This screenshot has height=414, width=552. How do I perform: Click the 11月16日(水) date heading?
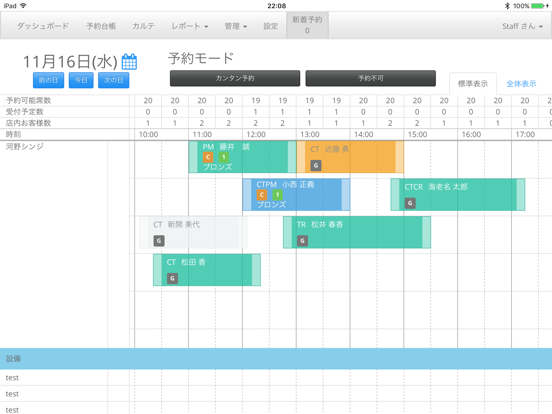click(x=70, y=62)
